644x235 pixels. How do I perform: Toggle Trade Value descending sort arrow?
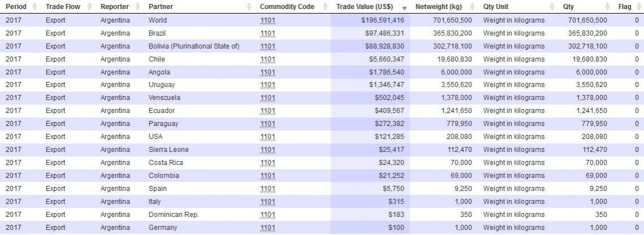pyautogui.click(x=404, y=8)
